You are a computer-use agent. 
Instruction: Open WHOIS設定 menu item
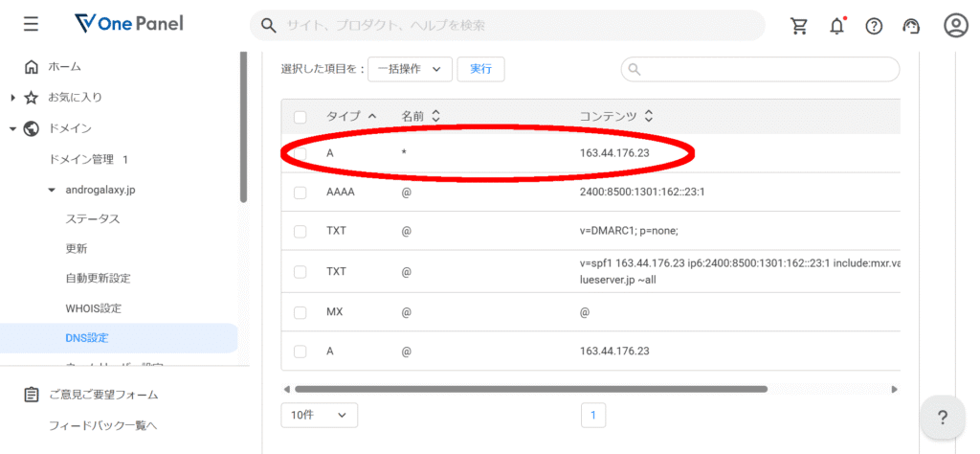click(x=93, y=308)
